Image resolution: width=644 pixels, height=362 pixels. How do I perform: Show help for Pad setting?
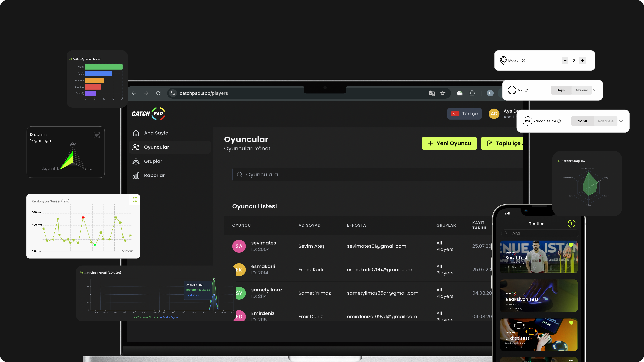[x=526, y=90]
